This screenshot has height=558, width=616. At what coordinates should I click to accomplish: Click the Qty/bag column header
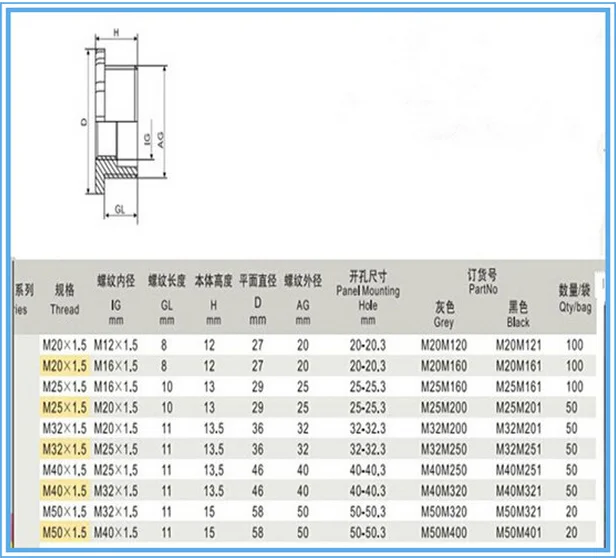coord(575,299)
